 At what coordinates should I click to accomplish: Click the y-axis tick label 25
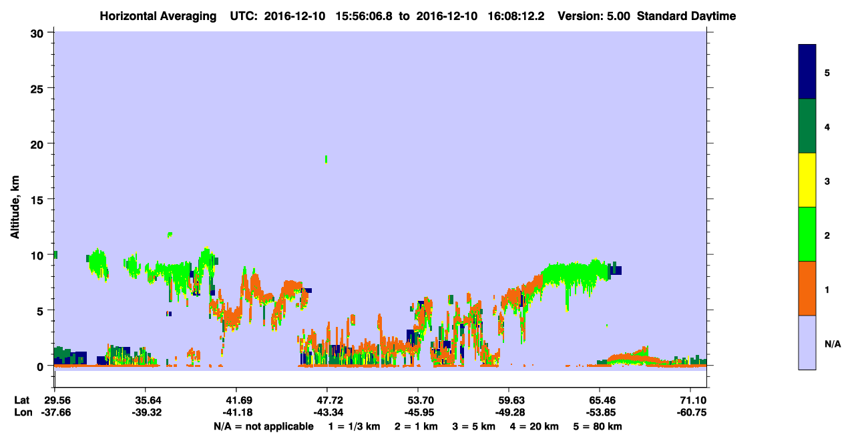pyautogui.click(x=39, y=88)
